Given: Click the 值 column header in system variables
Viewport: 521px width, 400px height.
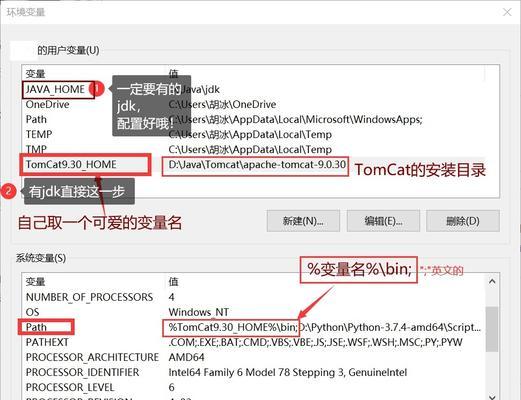Looking at the screenshot, I should pos(173,282).
